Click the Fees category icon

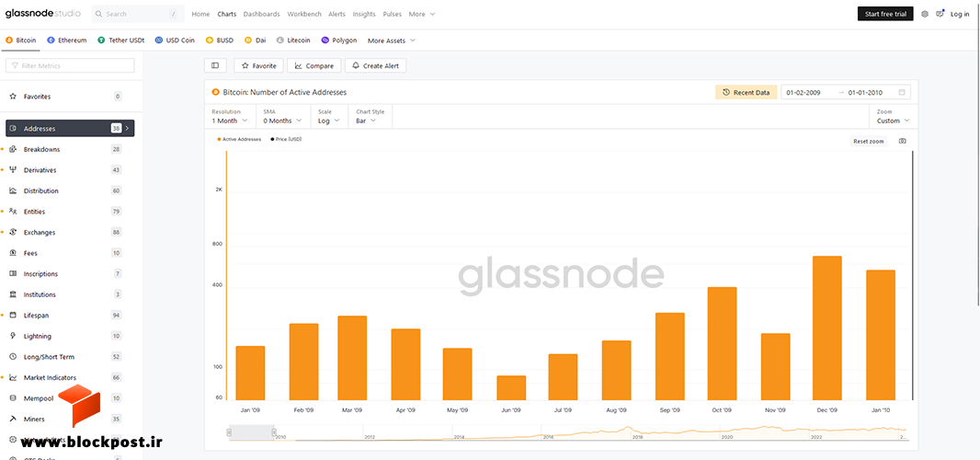point(13,253)
